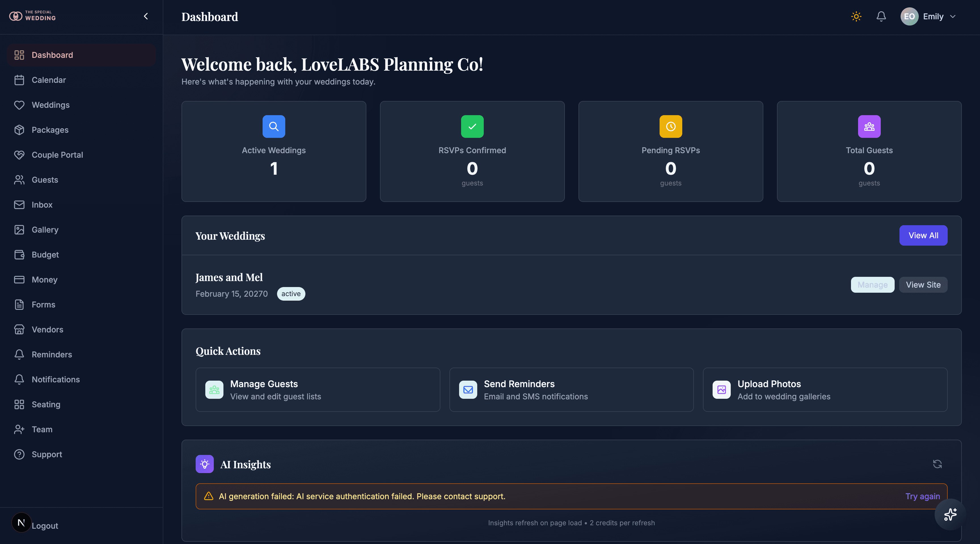This screenshot has height=544, width=980.
Task: Open the Inbox from the sidebar
Action: click(42, 204)
